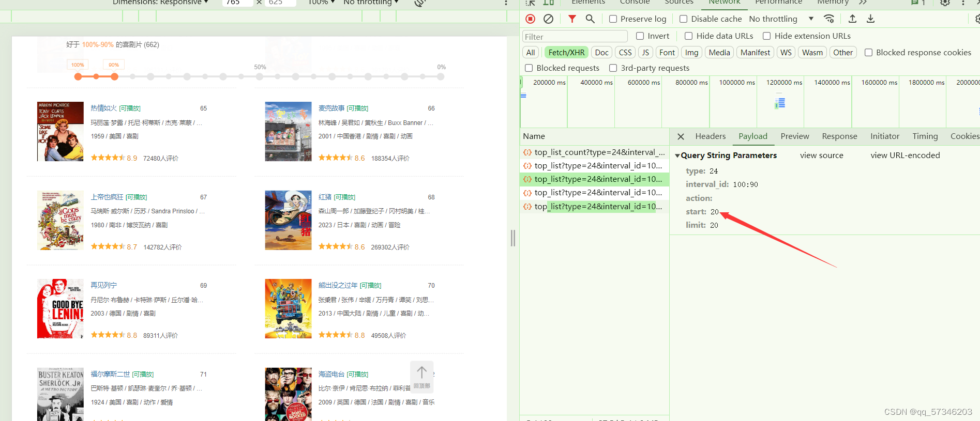Stop recording network log
This screenshot has width=980, height=421.
pyautogui.click(x=530, y=19)
